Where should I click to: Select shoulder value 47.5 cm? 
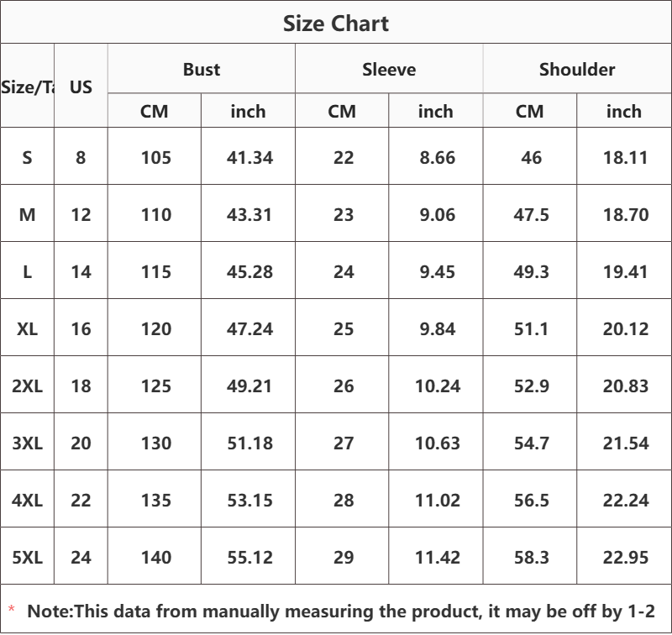[x=531, y=214]
